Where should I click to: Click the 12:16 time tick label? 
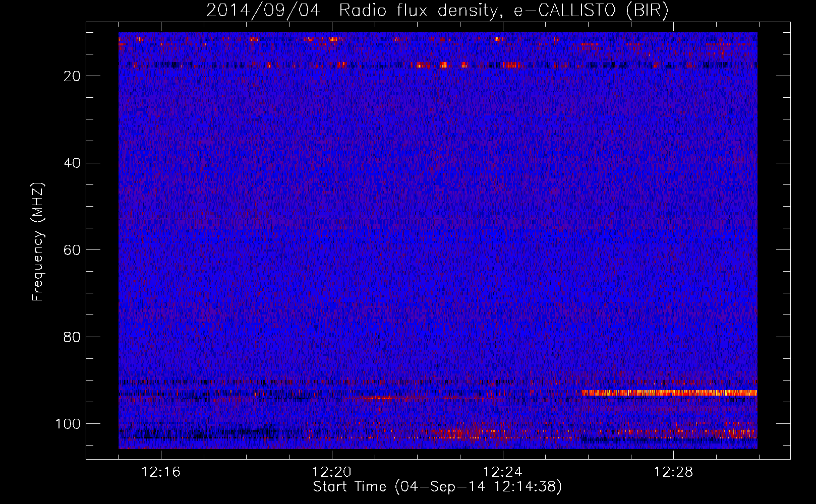click(x=161, y=472)
